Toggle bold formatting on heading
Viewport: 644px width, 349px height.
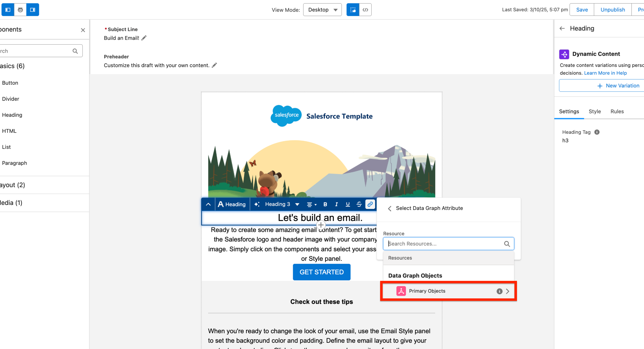point(325,204)
